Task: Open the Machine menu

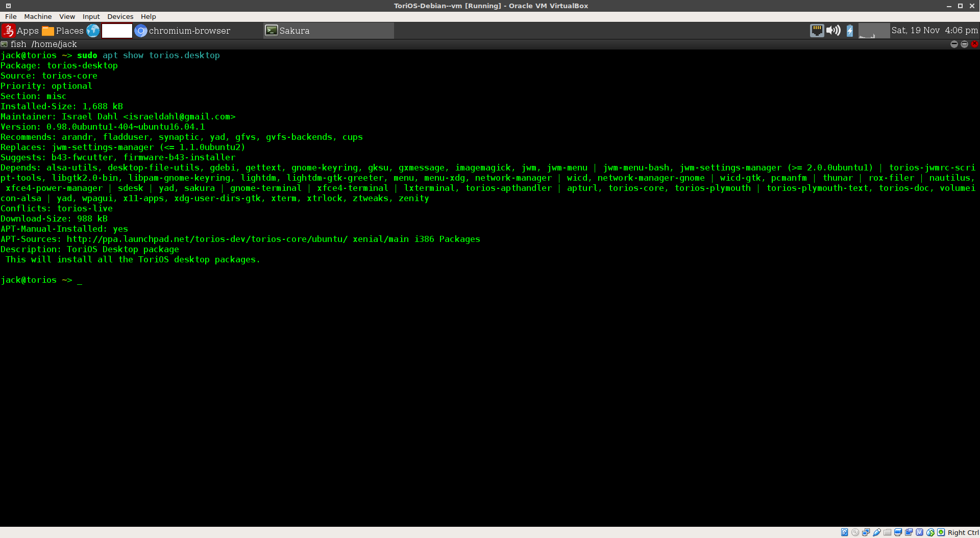Action: click(x=38, y=16)
